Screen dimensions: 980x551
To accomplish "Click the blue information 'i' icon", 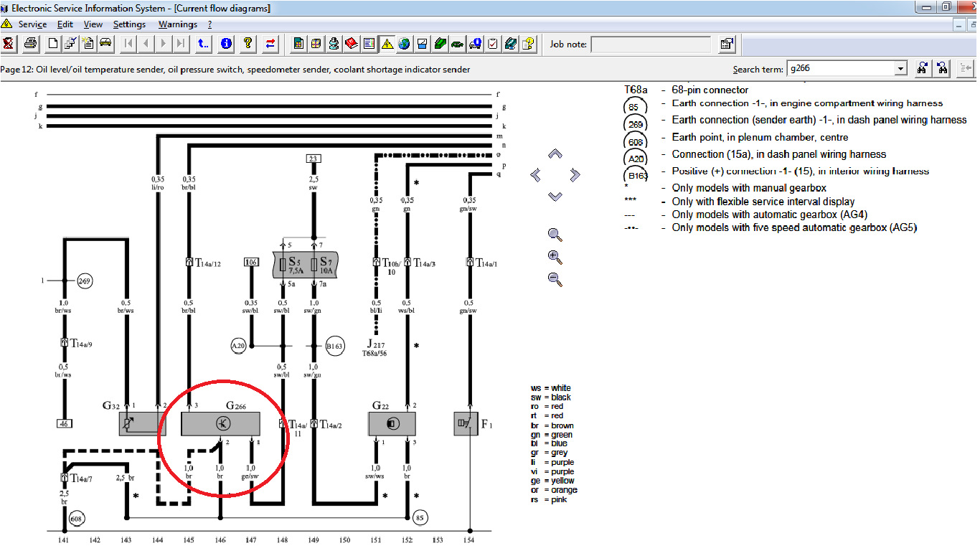I will click(227, 44).
